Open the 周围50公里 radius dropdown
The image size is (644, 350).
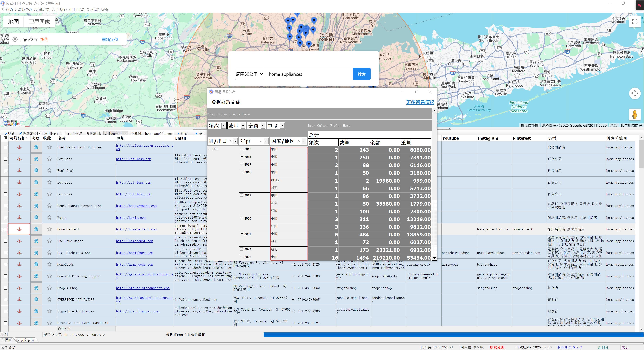[249, 74]
